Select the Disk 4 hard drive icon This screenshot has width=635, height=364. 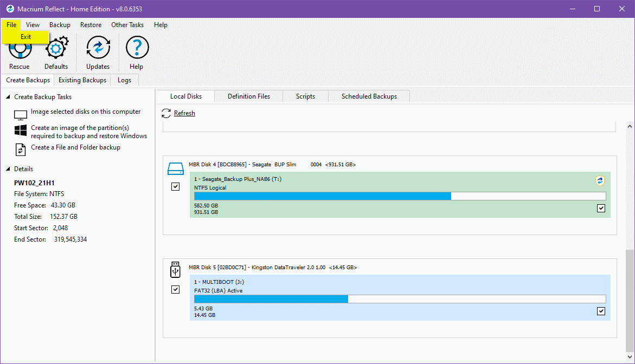click(175, 168)
